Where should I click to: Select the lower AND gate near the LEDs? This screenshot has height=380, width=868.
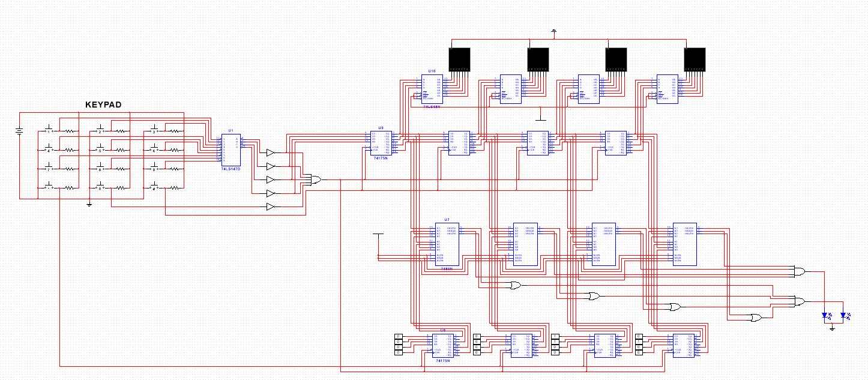(799, 301)
